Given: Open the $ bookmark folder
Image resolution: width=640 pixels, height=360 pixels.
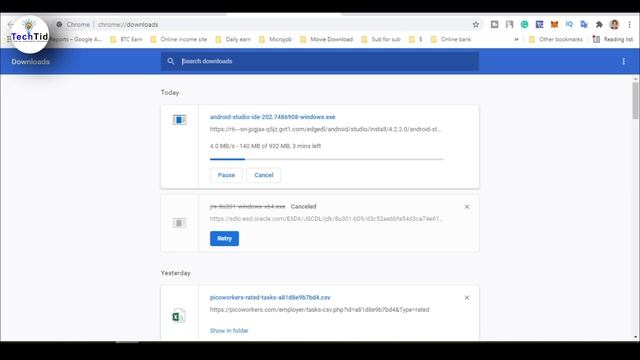Looking at the screenshot, I should tap(416, 39).
